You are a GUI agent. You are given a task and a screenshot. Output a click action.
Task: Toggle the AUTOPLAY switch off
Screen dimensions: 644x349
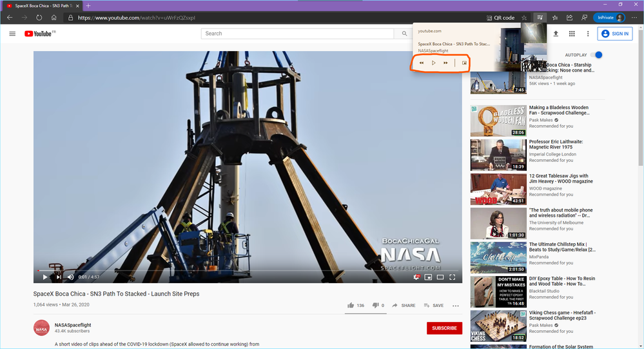pyautogui.click(x=596, y=55)
